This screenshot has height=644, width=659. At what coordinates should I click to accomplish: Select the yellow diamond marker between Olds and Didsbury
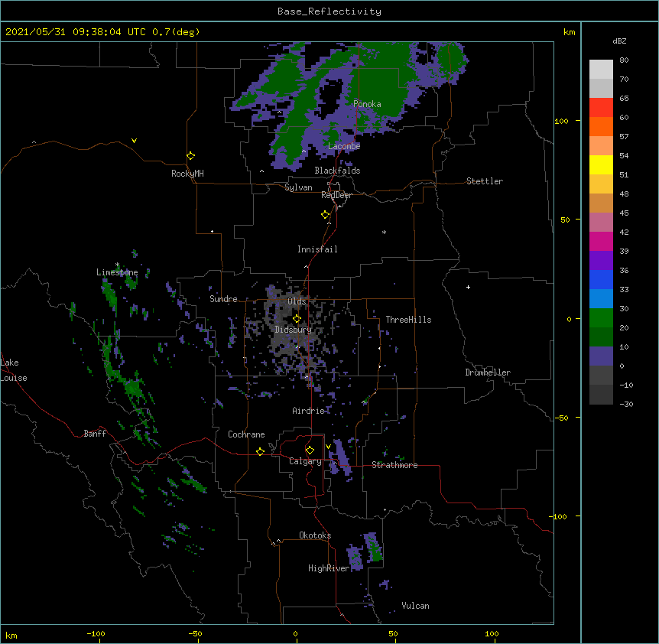tap(297, 318)
